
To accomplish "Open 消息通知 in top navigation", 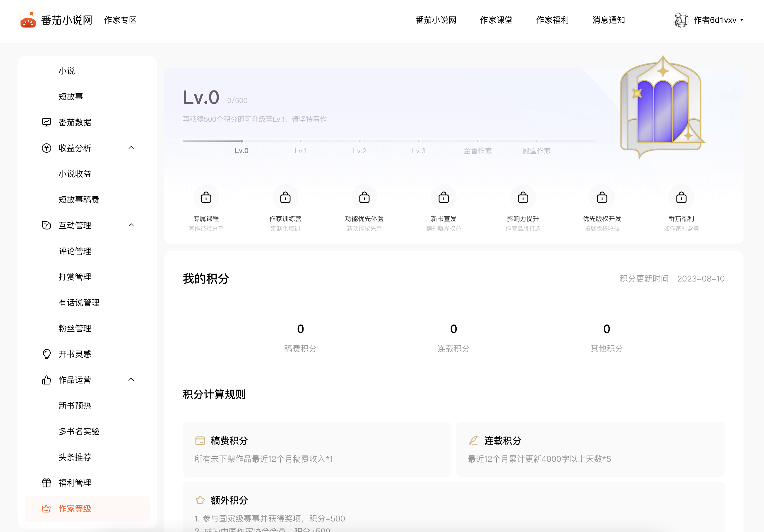I will [x=608, y=20].
